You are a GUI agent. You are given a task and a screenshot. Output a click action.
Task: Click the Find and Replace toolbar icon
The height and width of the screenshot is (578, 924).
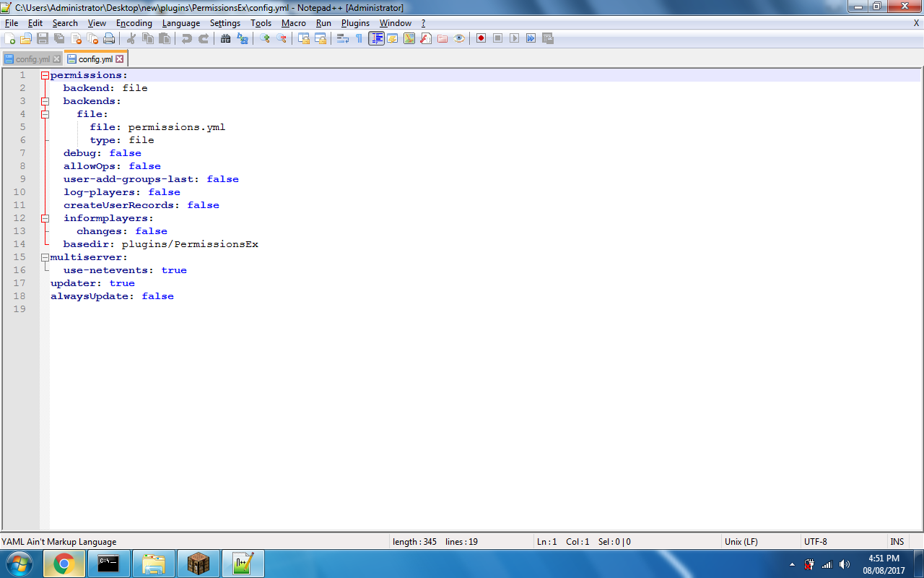click(x=243, y=38)
